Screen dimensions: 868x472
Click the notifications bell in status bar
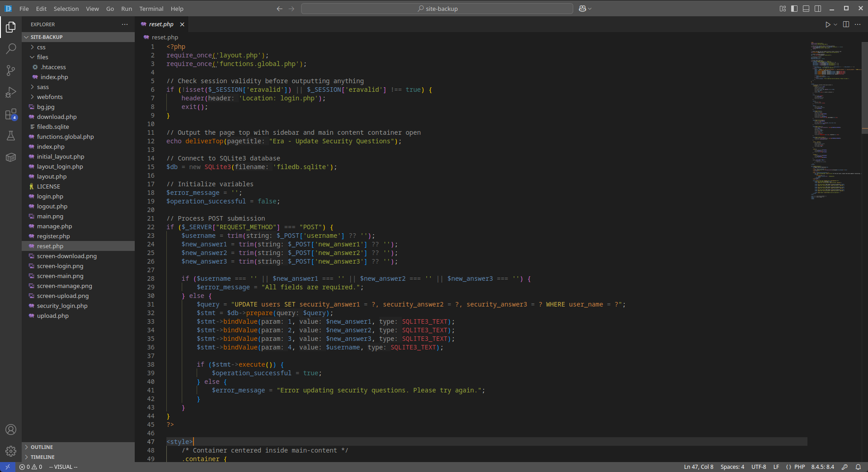click(x=858, y=467)
